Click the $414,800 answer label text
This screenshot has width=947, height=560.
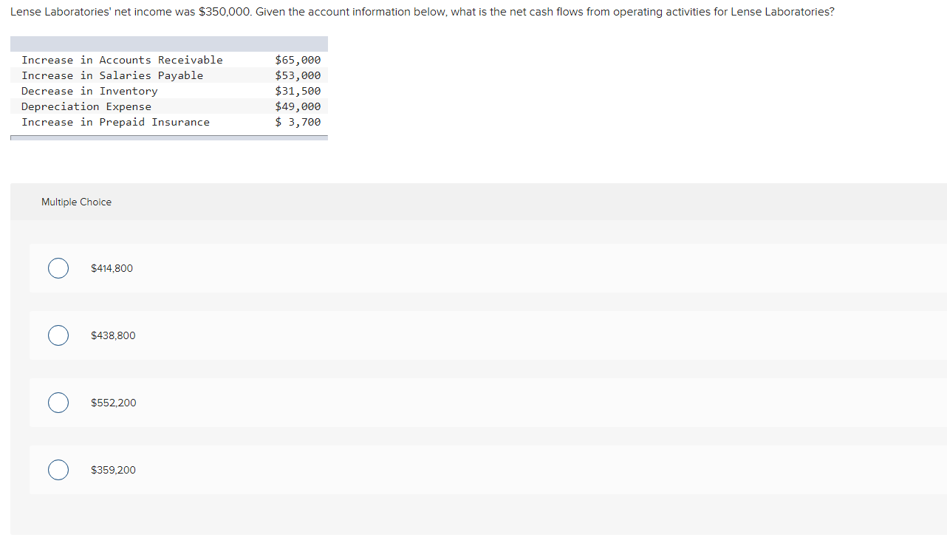click(112, 268)
